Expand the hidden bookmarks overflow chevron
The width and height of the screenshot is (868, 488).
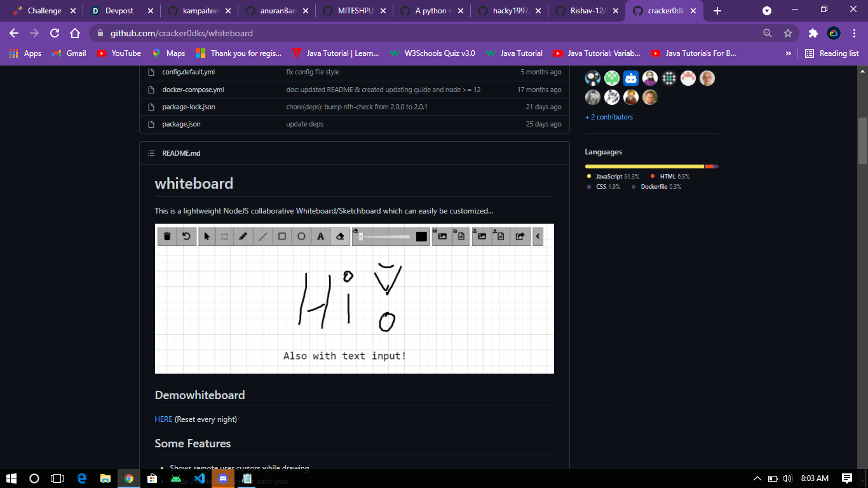point(789,53)
